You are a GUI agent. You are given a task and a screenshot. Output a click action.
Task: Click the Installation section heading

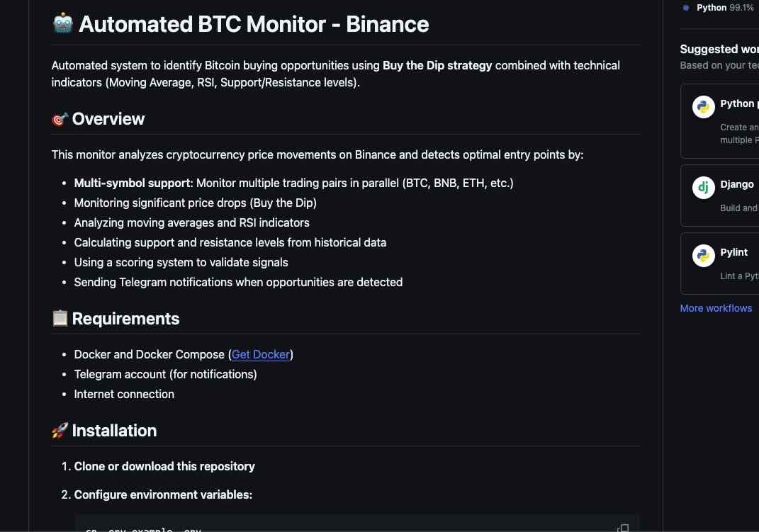(114, 431)
